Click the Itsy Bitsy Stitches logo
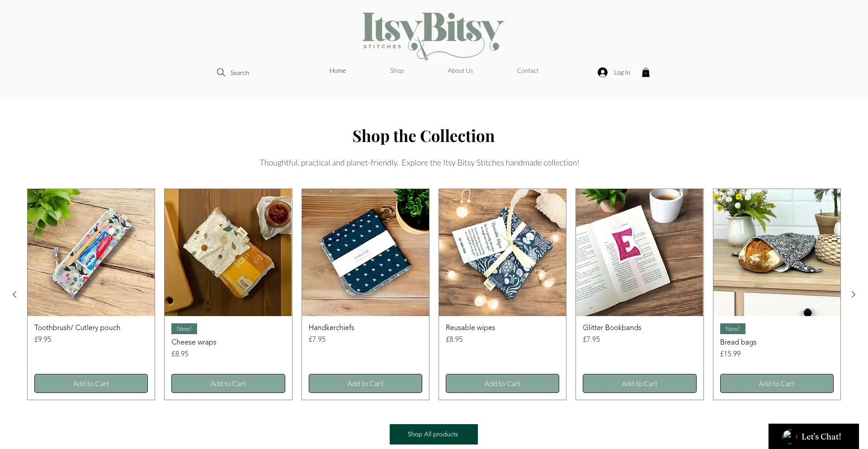868x449 pixels. [x=433, y=35]
